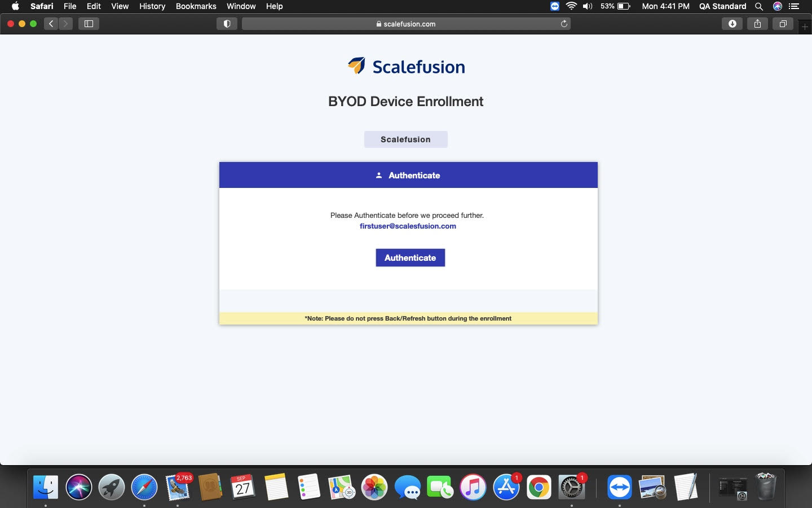Go back with Safari's back arrow

point(51,24)
